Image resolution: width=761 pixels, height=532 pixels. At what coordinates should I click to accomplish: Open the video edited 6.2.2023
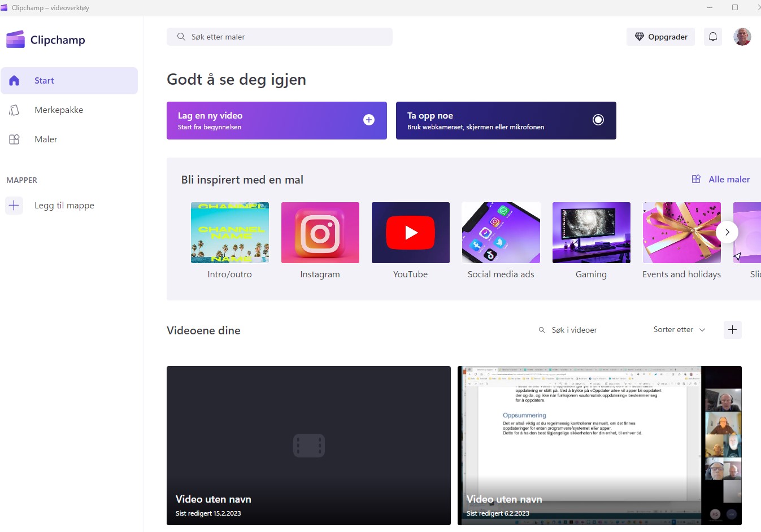pos(599,445)
